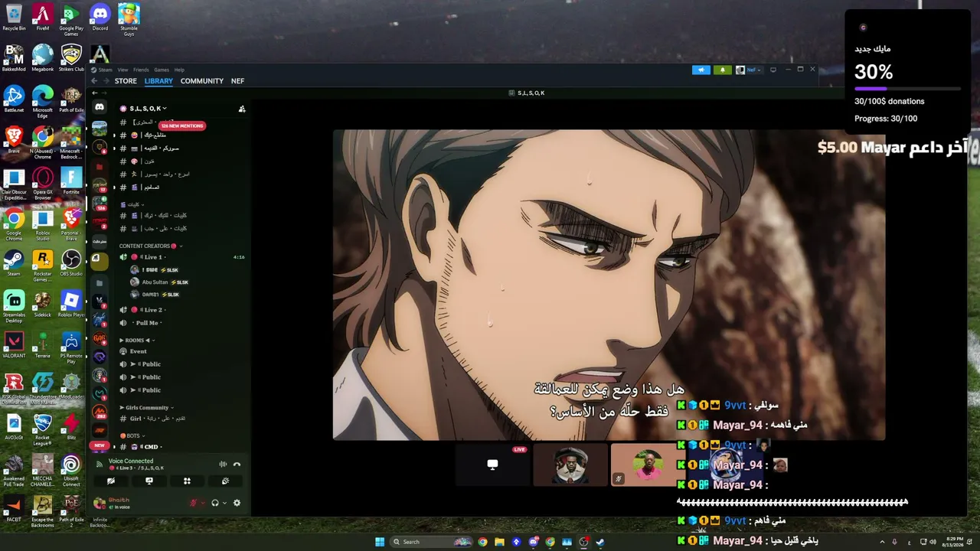
Task: Open the NEF profile tab in Steam
Action: (238, 81)
